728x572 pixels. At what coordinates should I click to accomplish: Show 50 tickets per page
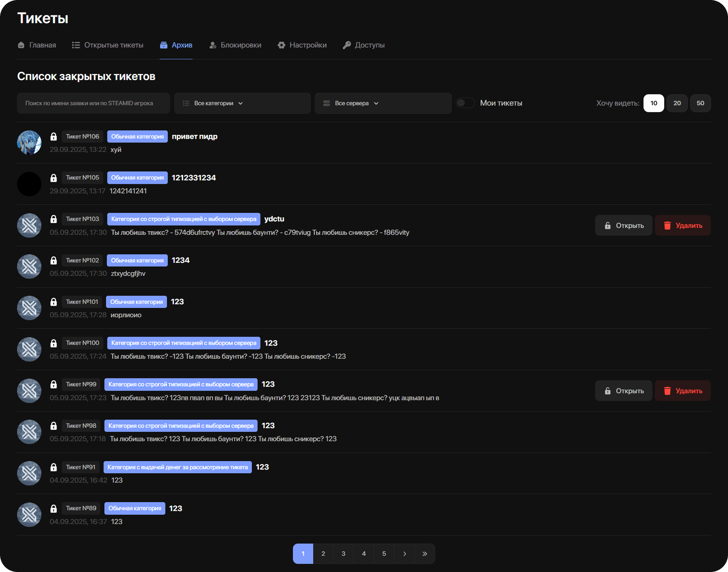point(700,103)
